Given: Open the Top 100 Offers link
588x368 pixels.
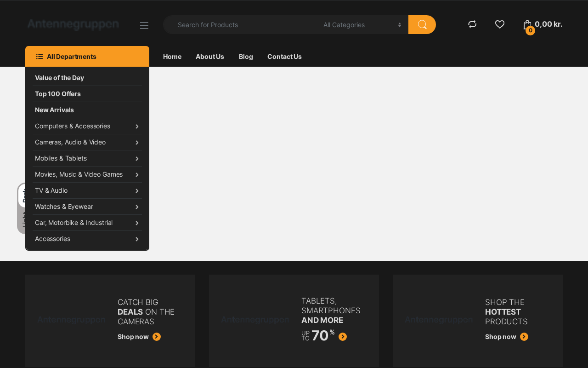Looking at the screenshot, I should tap(58, 94).
